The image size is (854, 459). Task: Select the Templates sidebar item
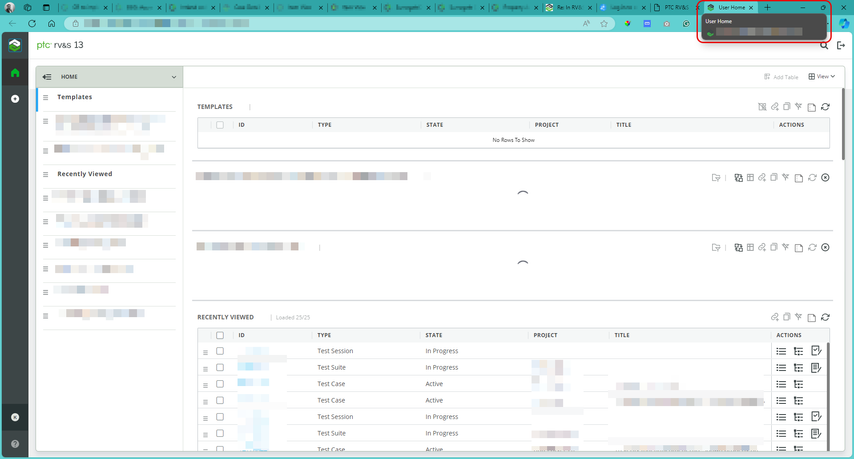(75, 97)
